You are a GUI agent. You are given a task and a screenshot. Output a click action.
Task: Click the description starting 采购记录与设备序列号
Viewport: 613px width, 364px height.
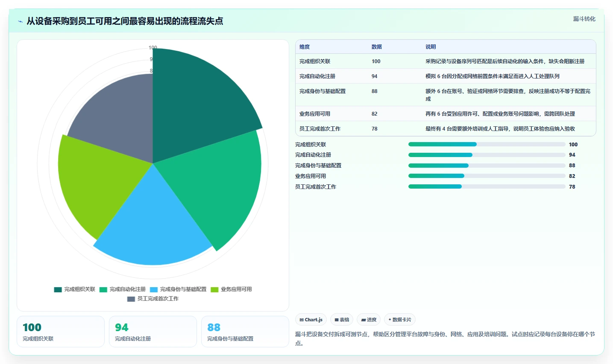click(x=505, y=61)
